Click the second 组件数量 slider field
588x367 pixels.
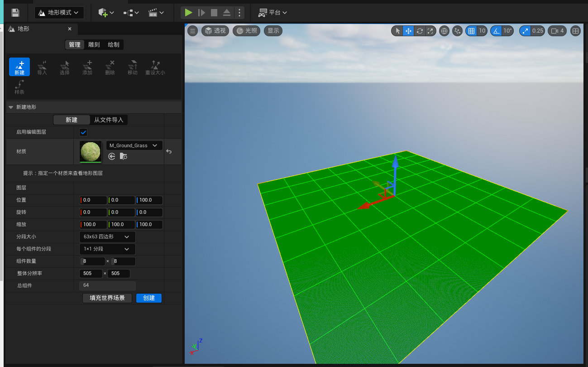click(x=123, y=261)
